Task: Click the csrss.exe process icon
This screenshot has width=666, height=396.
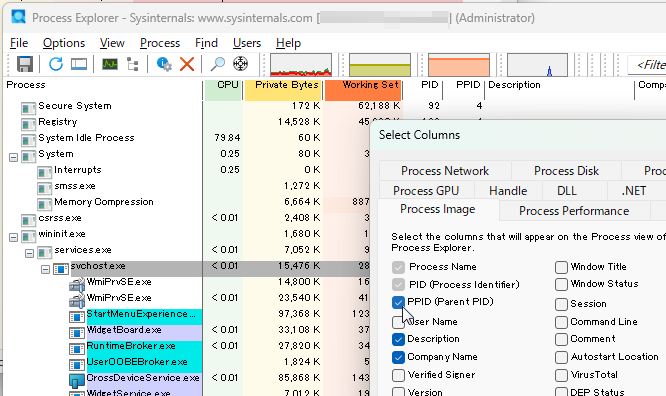Action: point(28,221)
